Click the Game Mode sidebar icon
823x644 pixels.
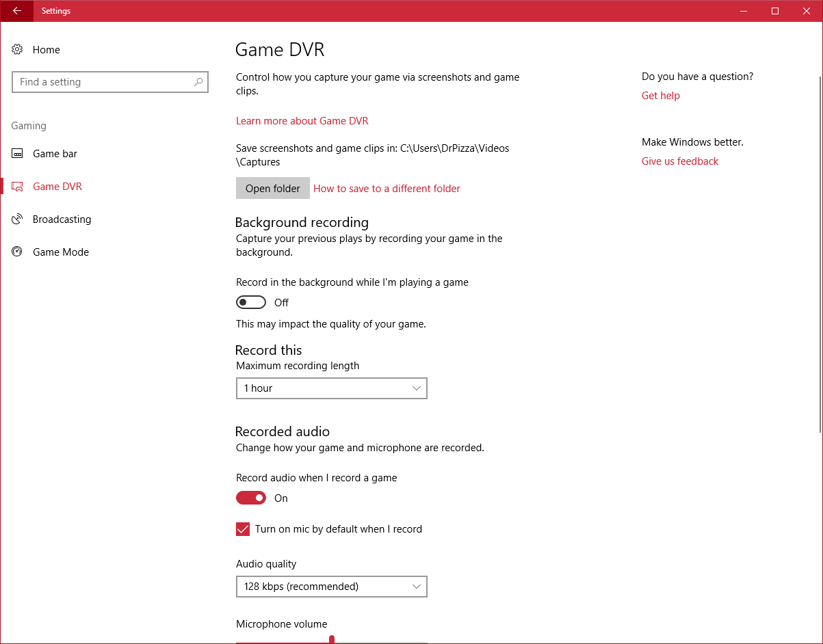17,252
